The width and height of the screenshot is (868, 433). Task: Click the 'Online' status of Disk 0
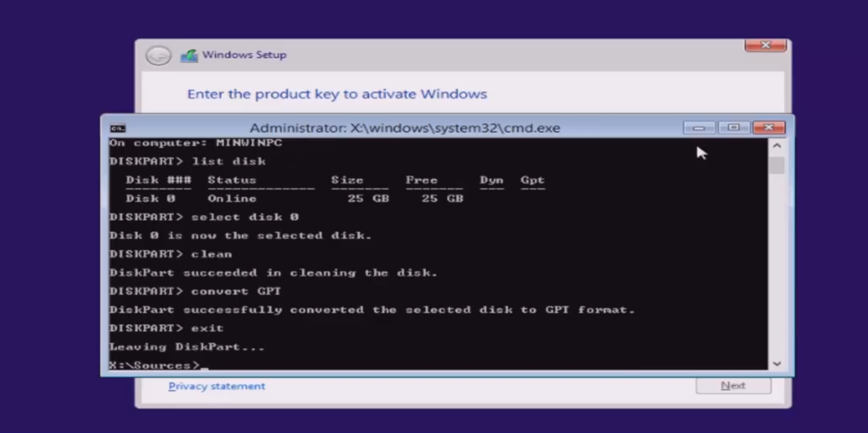pyautogui.click(x=232, y=198)
